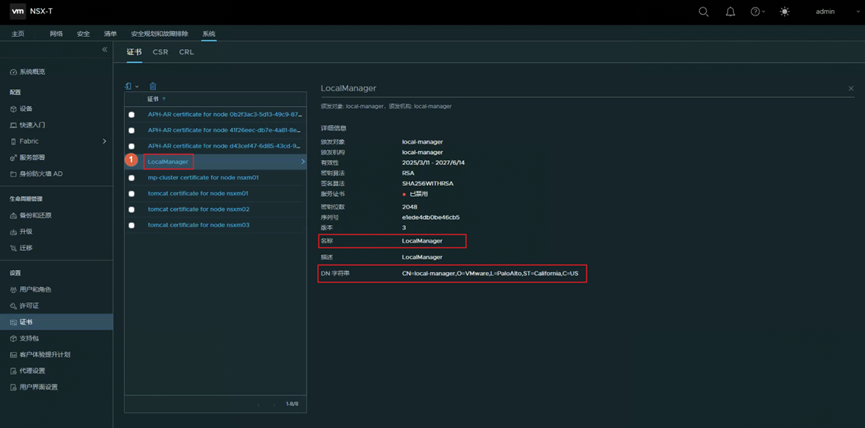This screenshot has height=428, width=865.
Task: Expand the Fabric submenu chevron
Action: (x=104, y=141)
